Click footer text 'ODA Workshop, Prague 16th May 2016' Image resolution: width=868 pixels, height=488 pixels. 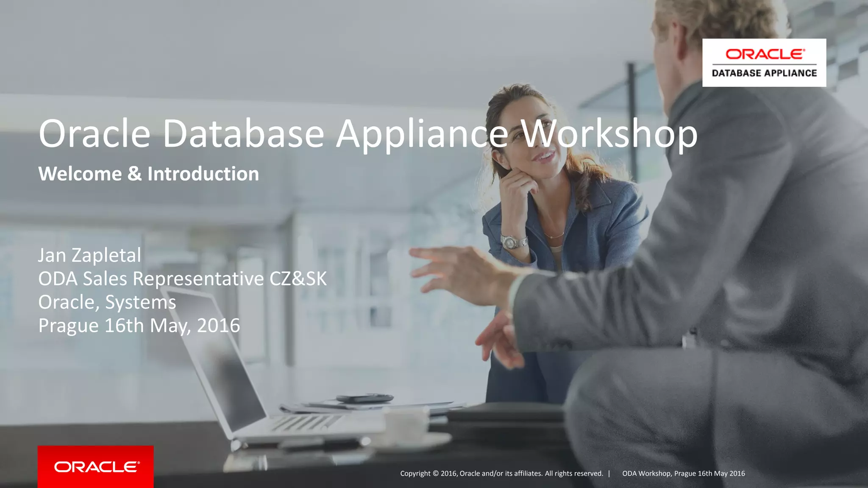(684, 474)
